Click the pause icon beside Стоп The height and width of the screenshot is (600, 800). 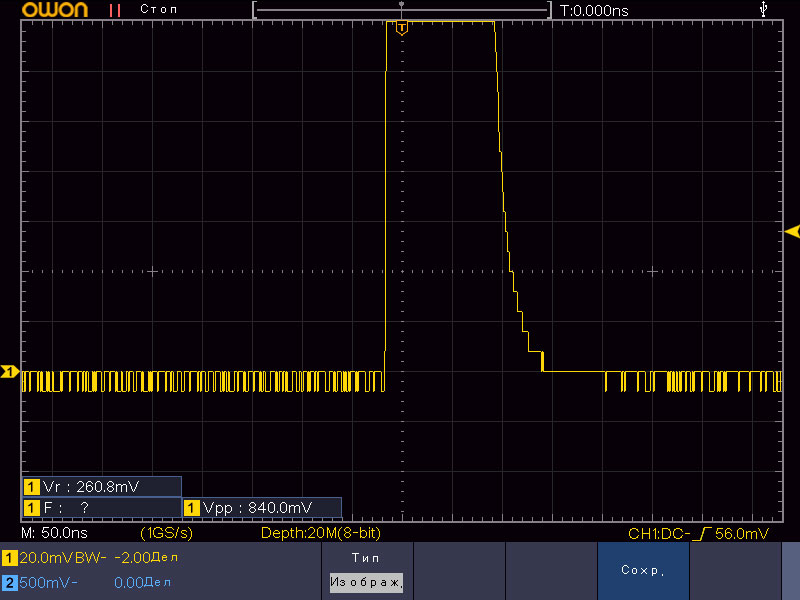click(114, 10)
